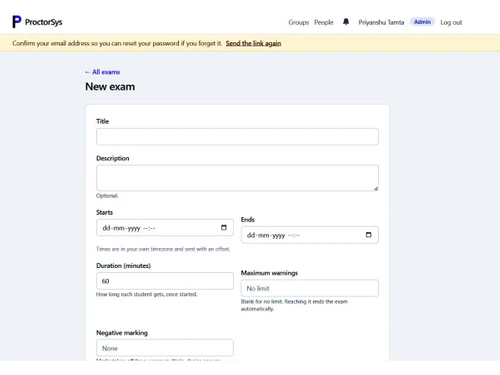The height and width of the screenshot is (375, 500).
Task: Click the 'Optional.' hint text
Action: coord(107,196)
